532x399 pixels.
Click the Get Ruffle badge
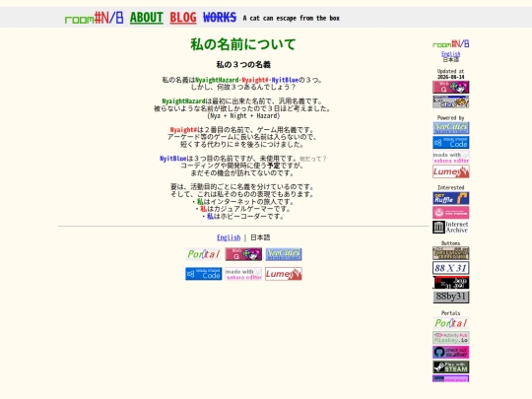450,198
